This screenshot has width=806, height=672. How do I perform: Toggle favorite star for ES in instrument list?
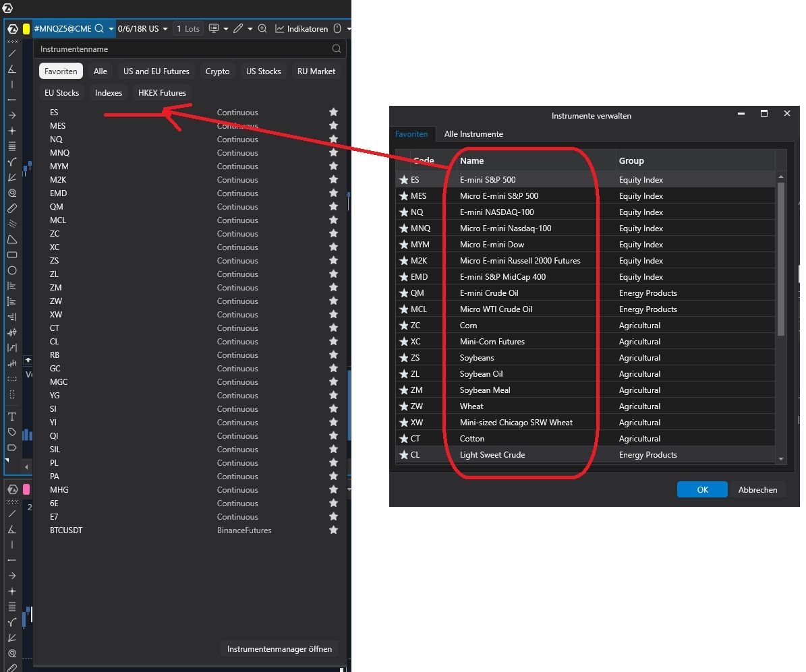coord(334,112)
